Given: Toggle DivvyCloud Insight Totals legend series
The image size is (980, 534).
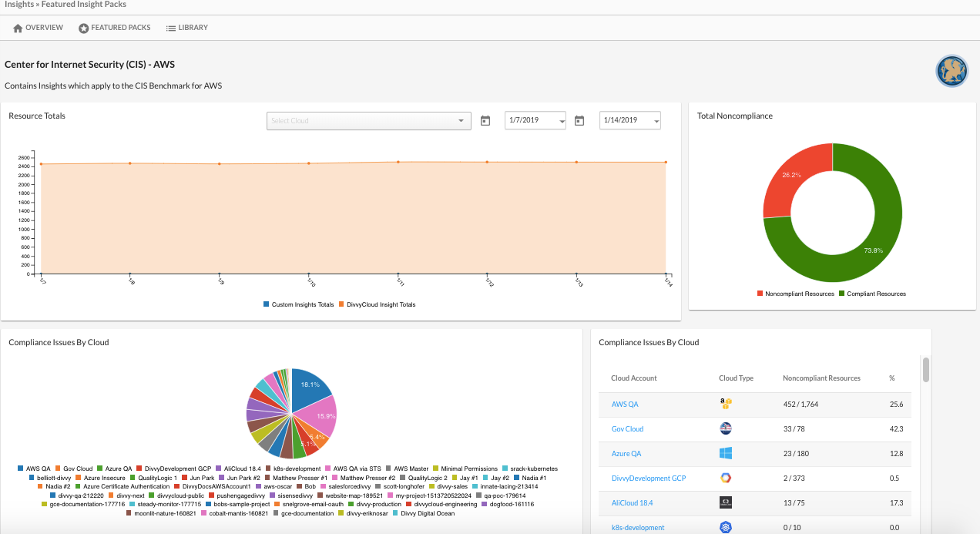Looking at the screenshot, I should pyautogui.click(x=378, y=304).
